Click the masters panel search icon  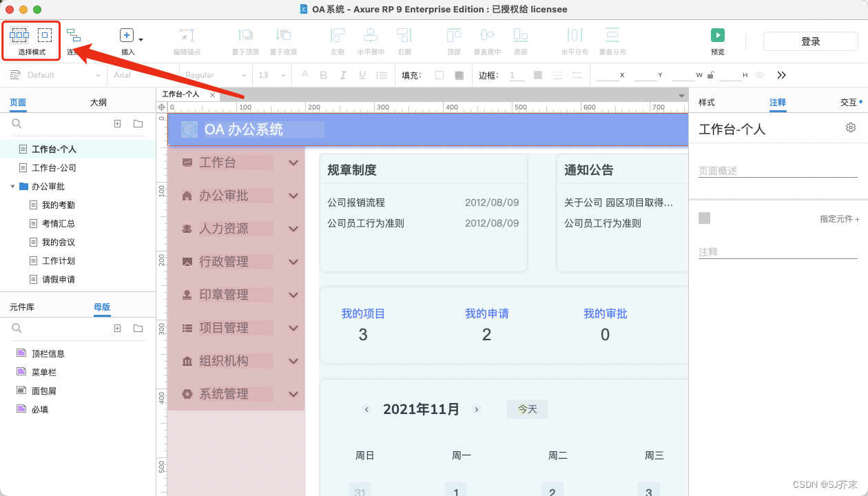pos(17,328)
